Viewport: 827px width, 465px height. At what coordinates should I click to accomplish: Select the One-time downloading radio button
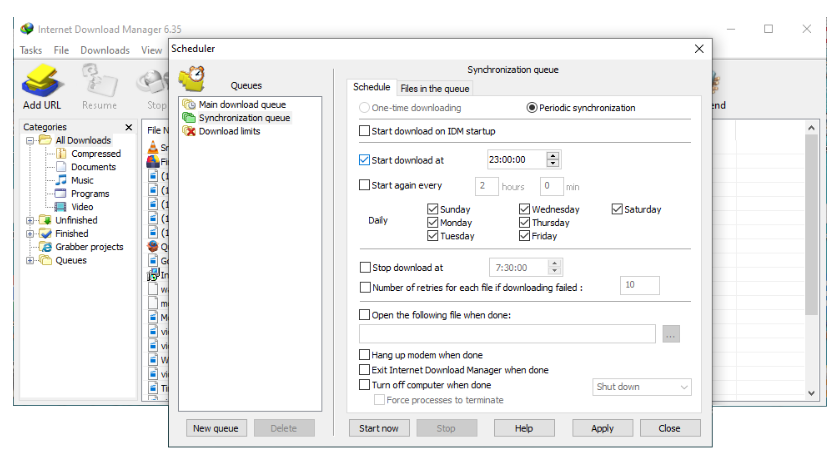(365, 108)
